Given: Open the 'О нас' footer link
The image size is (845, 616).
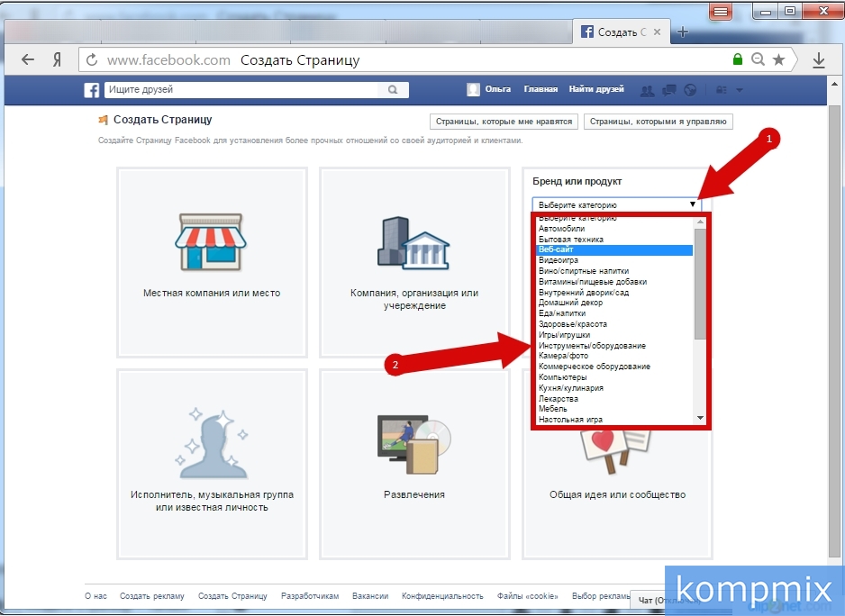Looking at the screenshot, I should [x=95, y=596].
